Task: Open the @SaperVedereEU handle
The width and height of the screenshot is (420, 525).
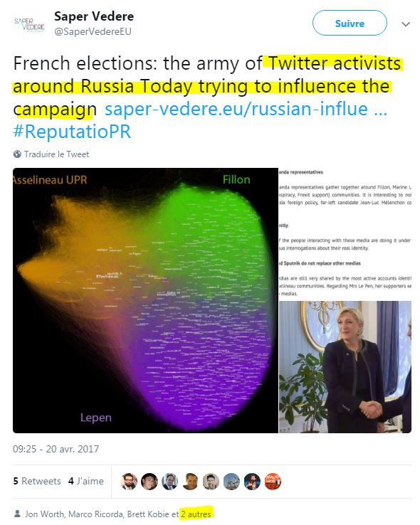Action: (x=93, y=31)
